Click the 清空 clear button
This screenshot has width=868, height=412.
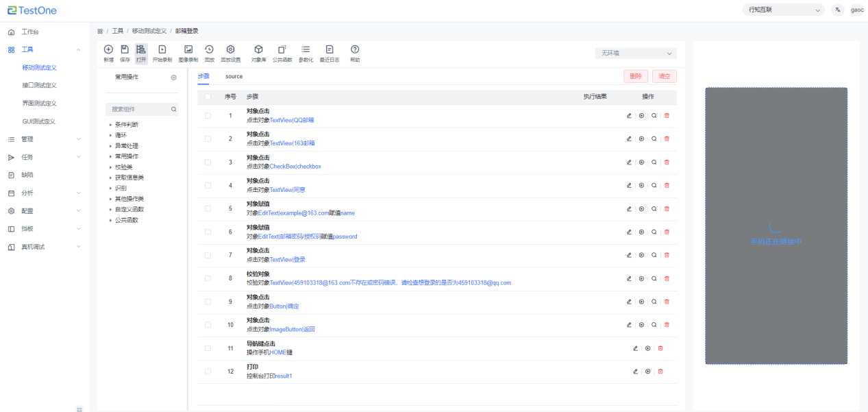665,77
